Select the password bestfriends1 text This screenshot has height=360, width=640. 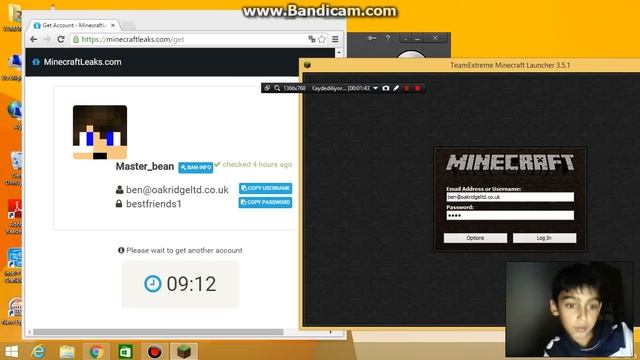153,204
